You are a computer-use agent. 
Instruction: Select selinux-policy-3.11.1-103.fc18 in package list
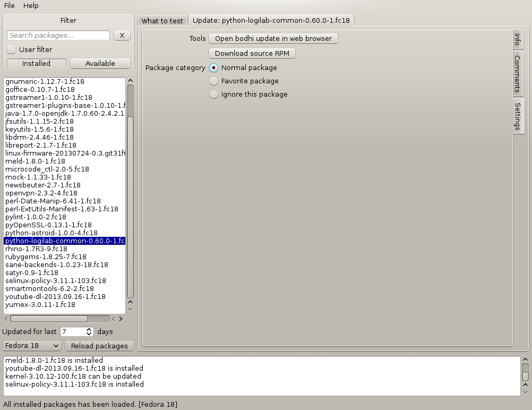pos(64,281)
